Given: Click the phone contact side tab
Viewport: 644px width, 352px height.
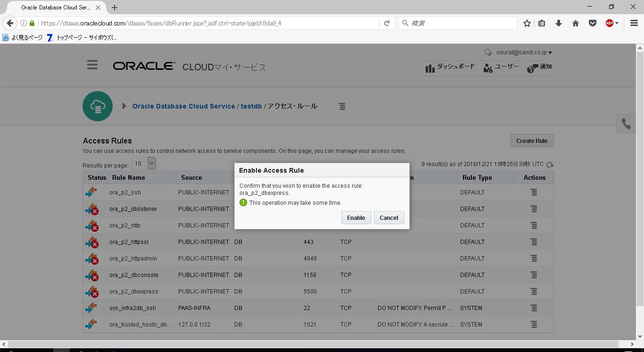Looking at the screenshot, I should point(627,124).
